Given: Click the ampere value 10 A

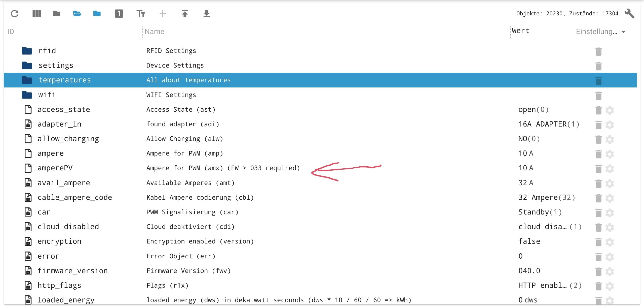Looking at the screenshot, I should (526, 153).
